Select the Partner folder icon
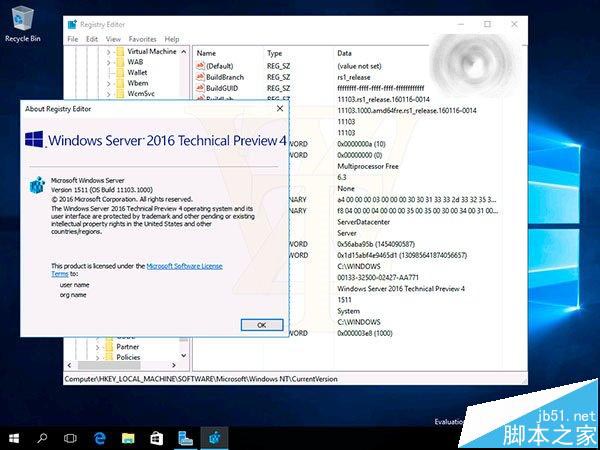The width and height of the screenshot is (600, 450). pyautogui.click(x=109, y=347)
